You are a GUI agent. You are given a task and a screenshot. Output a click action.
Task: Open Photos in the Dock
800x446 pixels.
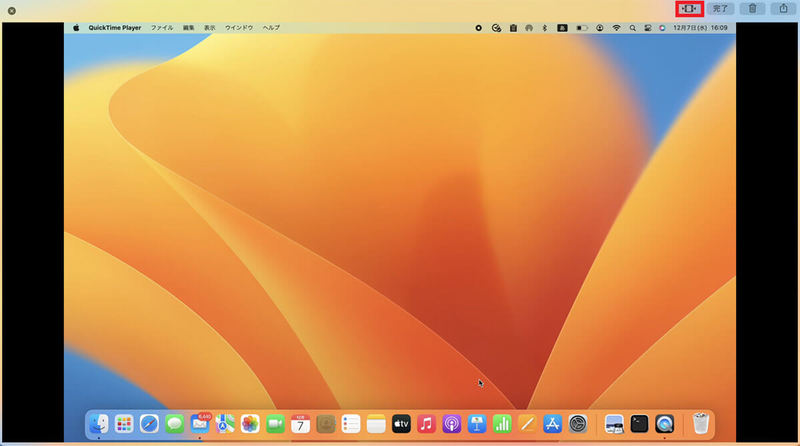(250, 424)
